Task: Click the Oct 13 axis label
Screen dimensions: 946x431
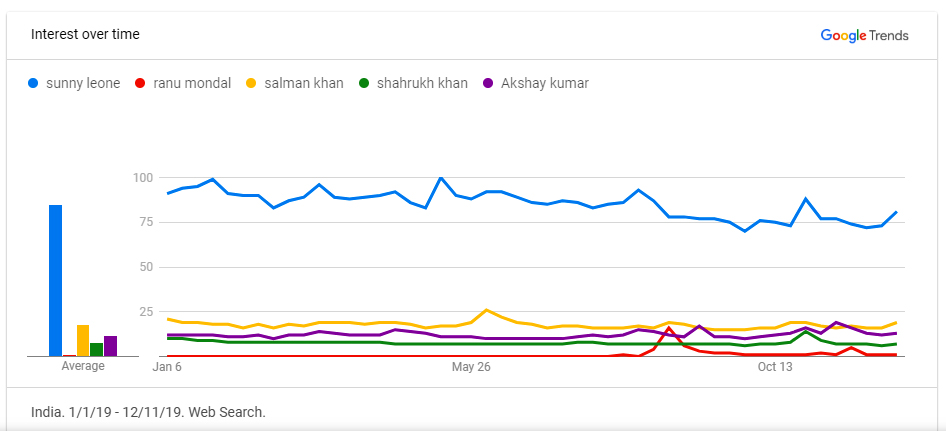Action: [775, 367]
